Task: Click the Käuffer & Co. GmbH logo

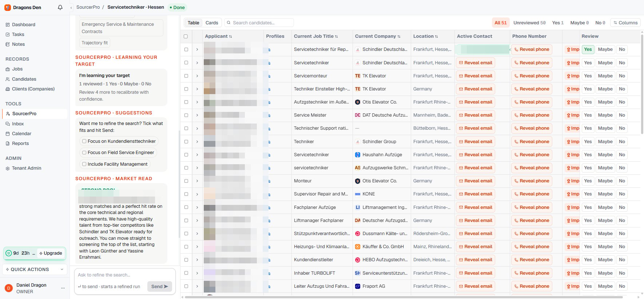Action: click(358, 247)
